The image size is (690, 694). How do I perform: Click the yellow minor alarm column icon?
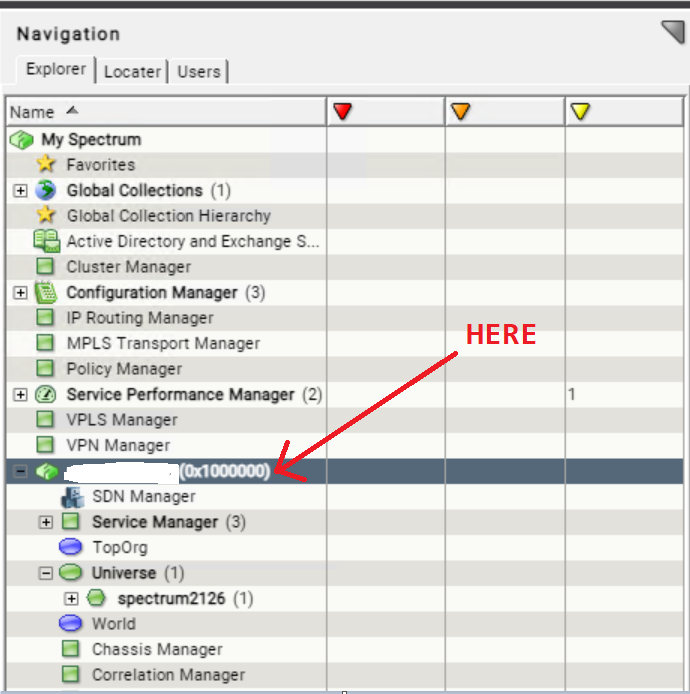pos(580,112)
